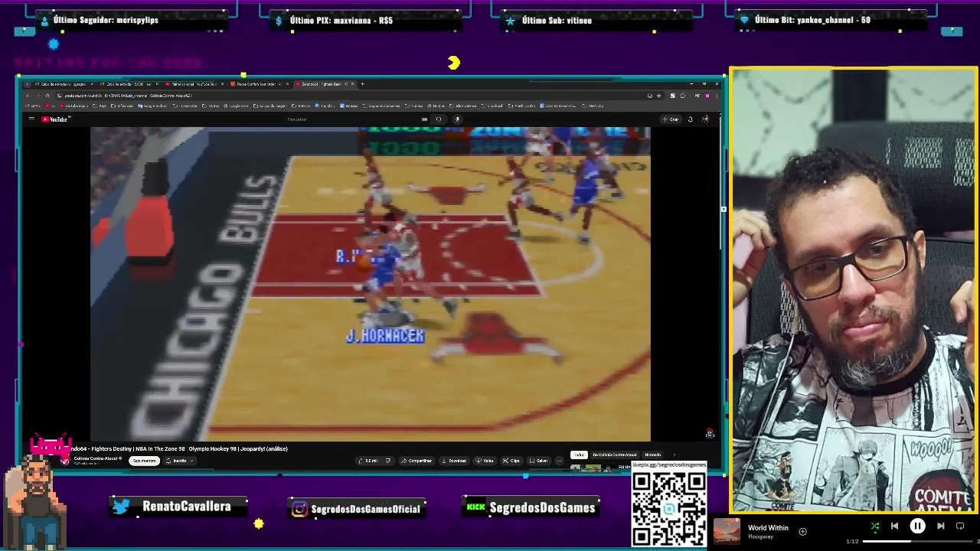This screenshot has width=980, height=551.
Task: Go to previous Spotify track
Action: pos(894,526)
